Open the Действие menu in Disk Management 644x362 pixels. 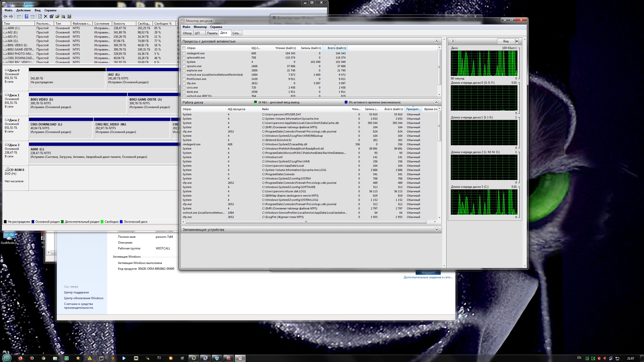pos(23,10)
